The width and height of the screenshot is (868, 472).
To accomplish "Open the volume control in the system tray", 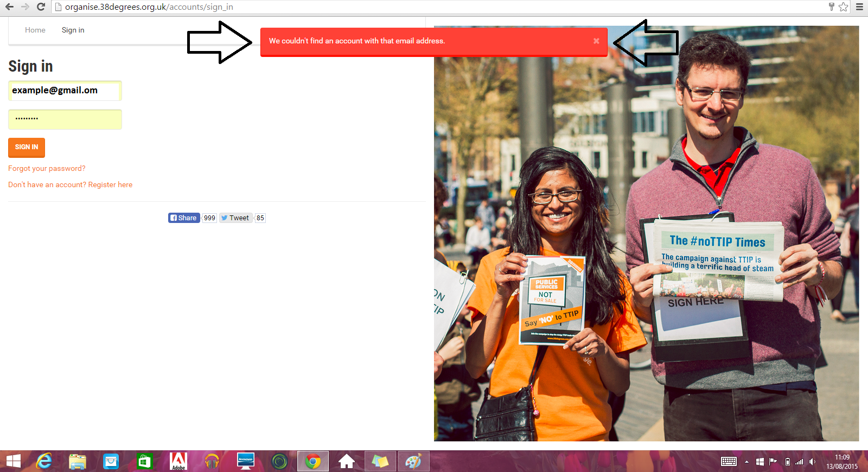I will click(812, 462).
